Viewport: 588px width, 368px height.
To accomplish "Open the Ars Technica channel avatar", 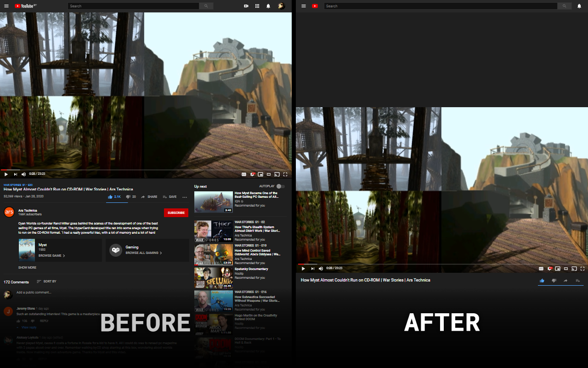I will click(9, 212).
